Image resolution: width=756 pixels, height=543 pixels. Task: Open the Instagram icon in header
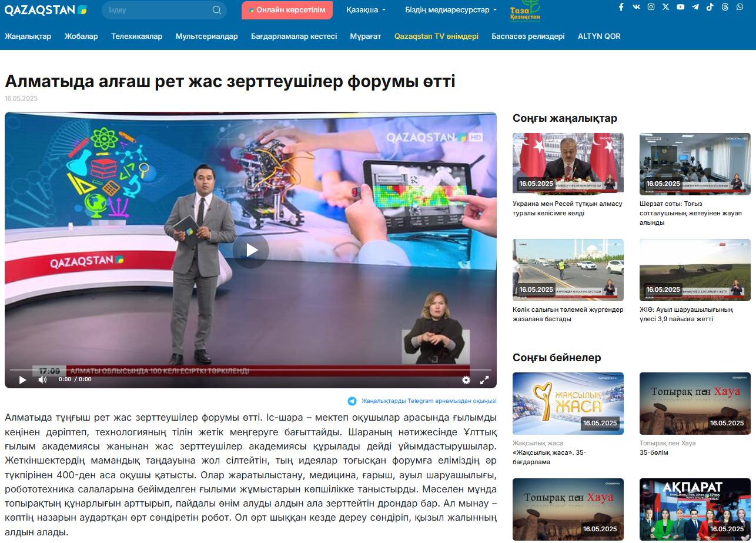651,7
